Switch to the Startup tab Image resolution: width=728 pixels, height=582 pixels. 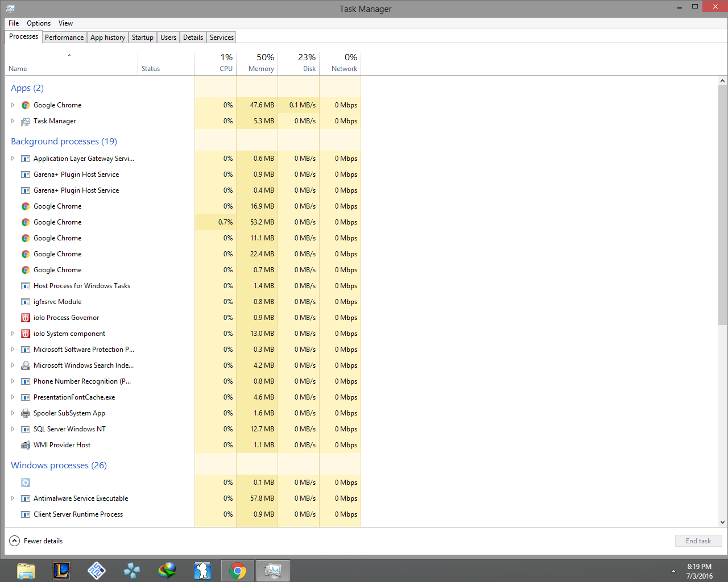[x=143, y=38]
